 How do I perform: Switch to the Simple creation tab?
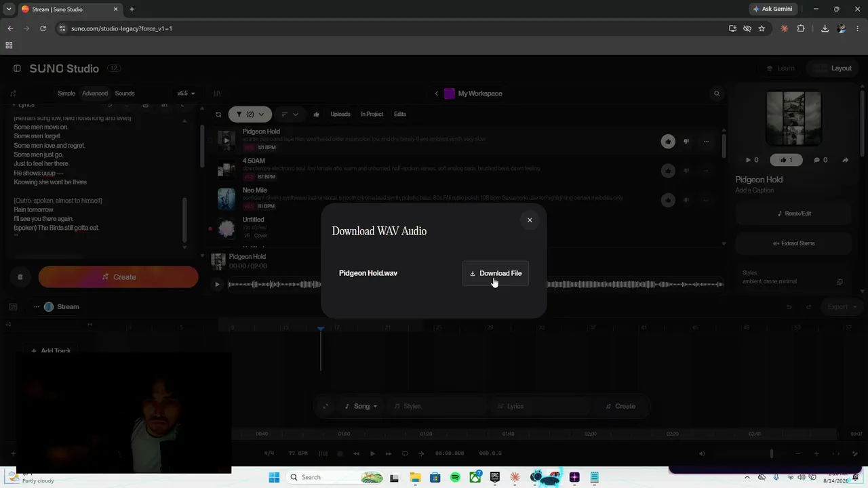point(66,94)
